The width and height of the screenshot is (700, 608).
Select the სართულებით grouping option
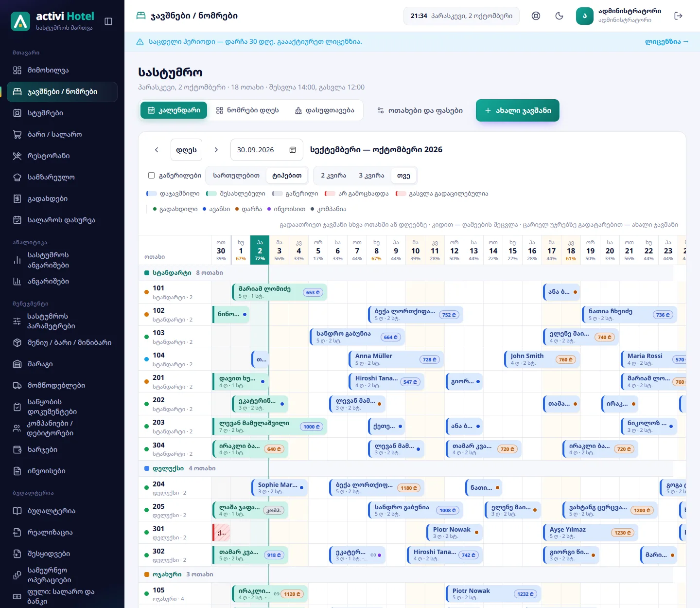click(236, 176)
